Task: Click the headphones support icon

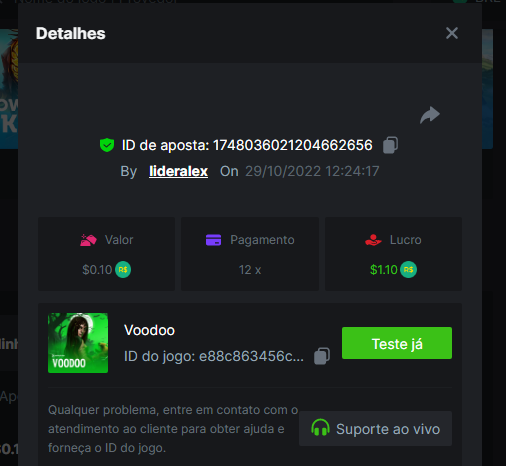Action: point(320,428)
